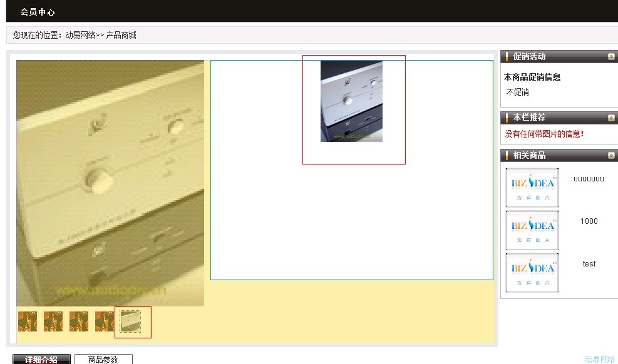The image size is (618, 364).
Task: Open the BizIdea image beside 1000
Action: (x=532, y=230)
